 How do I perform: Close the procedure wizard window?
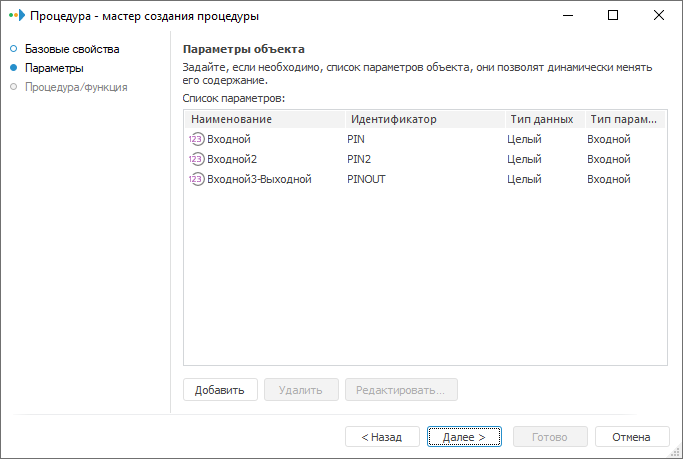pyautogui.click(x=659, y=16)
